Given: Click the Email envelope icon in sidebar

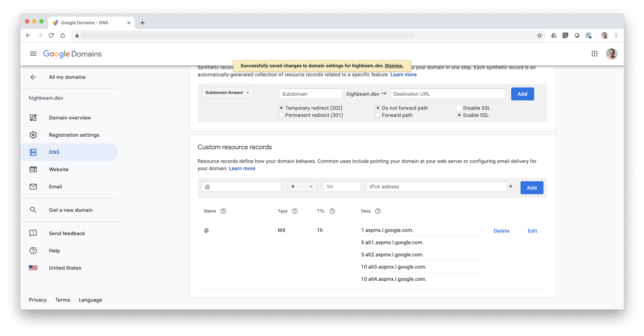Looking at the screenshot, I should point(33,187).
